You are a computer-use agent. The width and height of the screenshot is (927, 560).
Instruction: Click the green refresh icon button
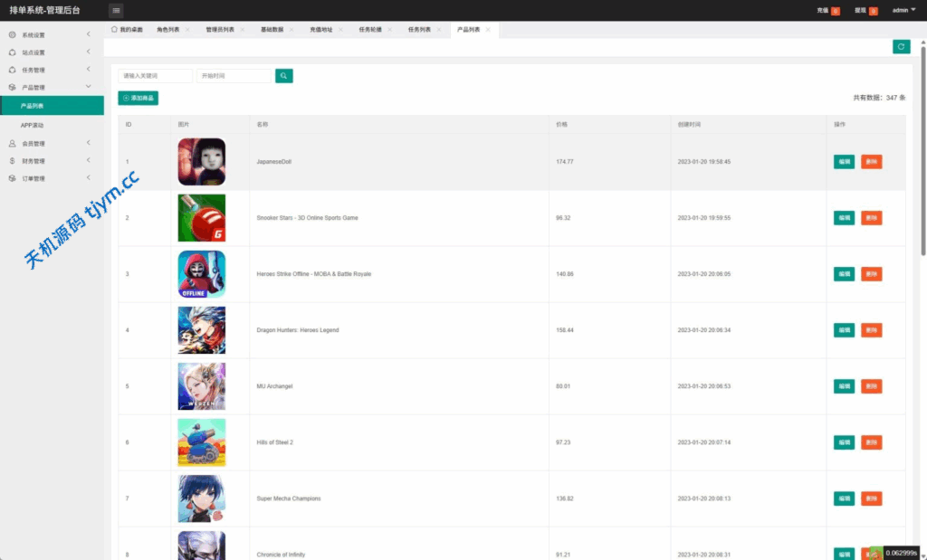901,47
